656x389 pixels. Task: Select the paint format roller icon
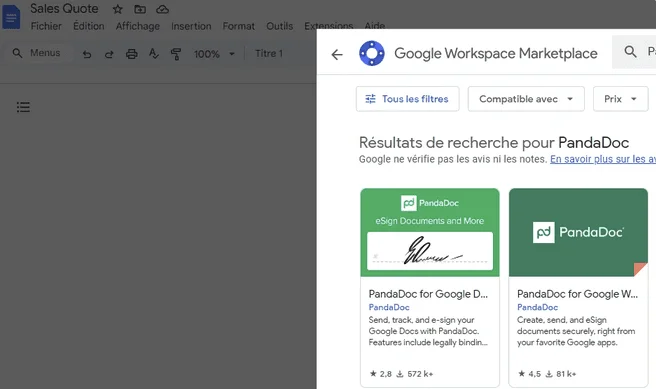176,54
